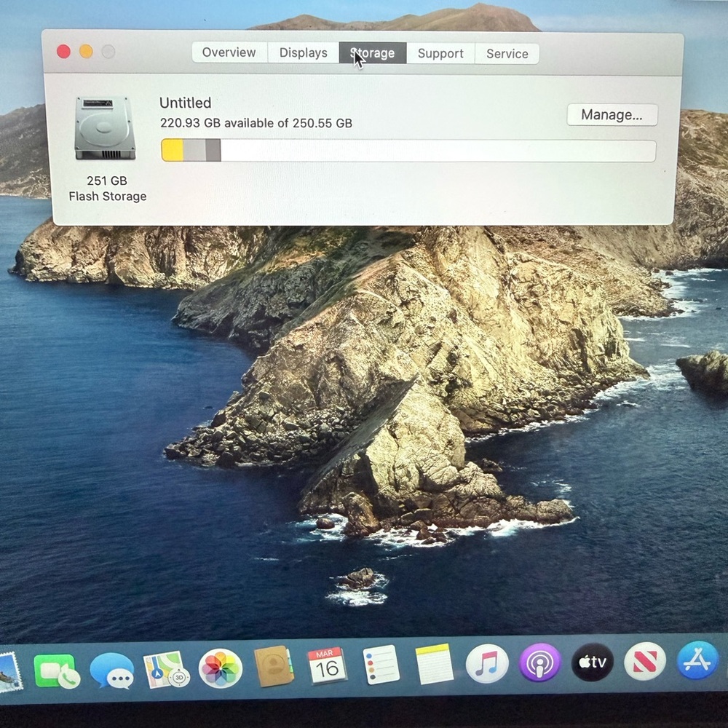
Task: Launch Photos from the dock
Action: tap(220, 668)
